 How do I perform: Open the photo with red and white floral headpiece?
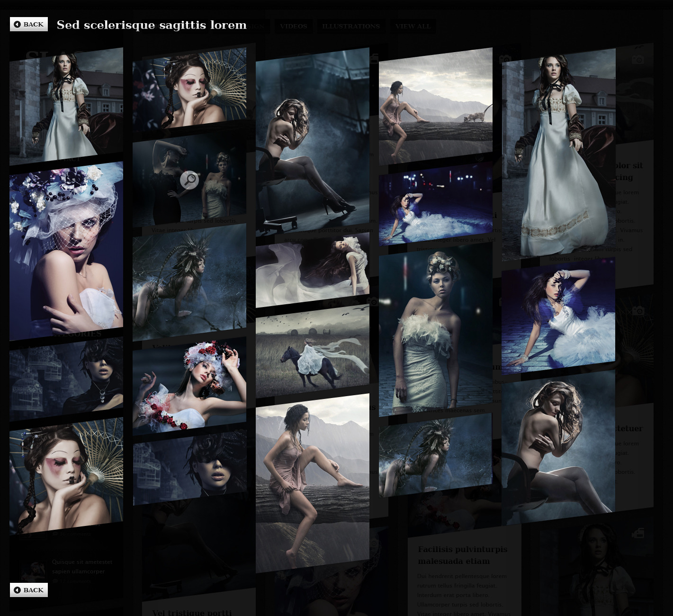(189, 386)
